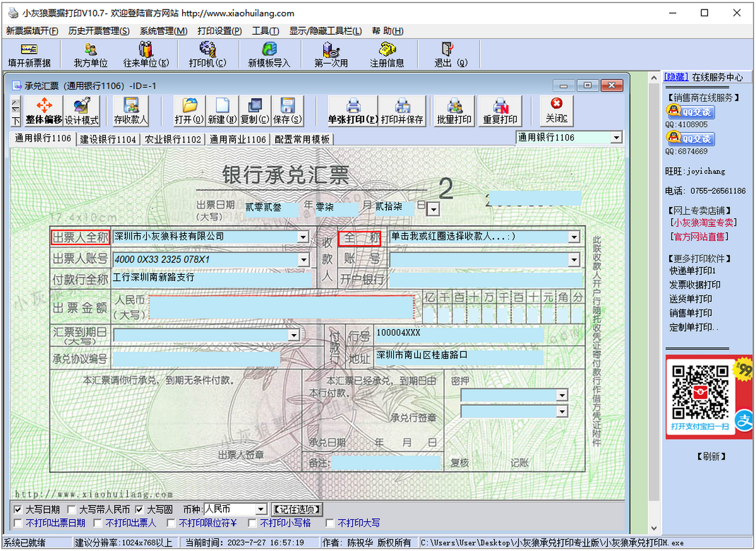Switch to 建设银行1104 tab

coord(108,139)
